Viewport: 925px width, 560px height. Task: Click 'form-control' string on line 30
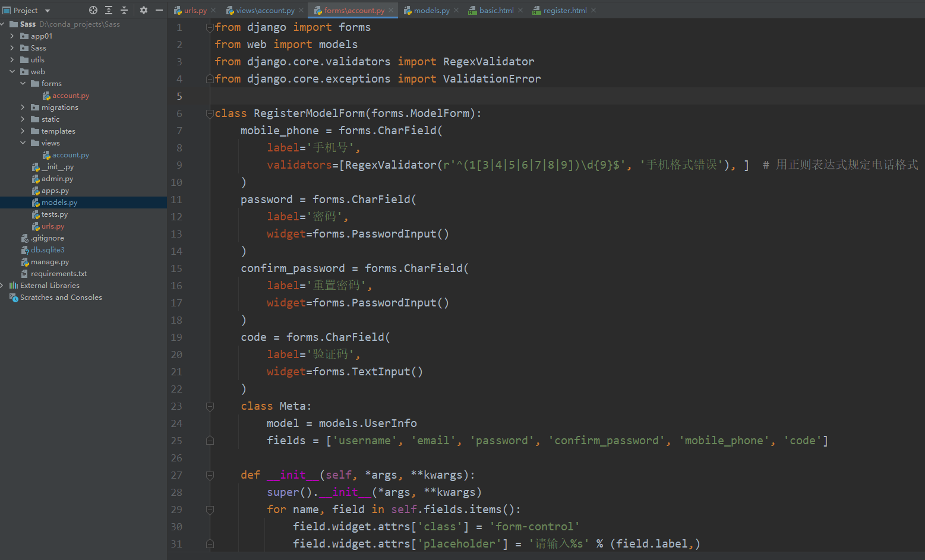pos(535,527)
